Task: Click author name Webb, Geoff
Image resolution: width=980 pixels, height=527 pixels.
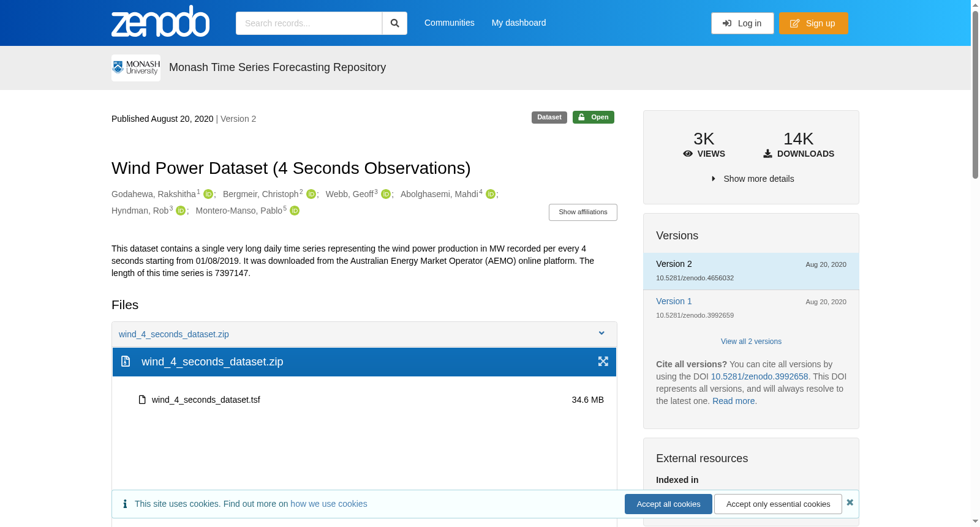Action: tap(350, 194)
